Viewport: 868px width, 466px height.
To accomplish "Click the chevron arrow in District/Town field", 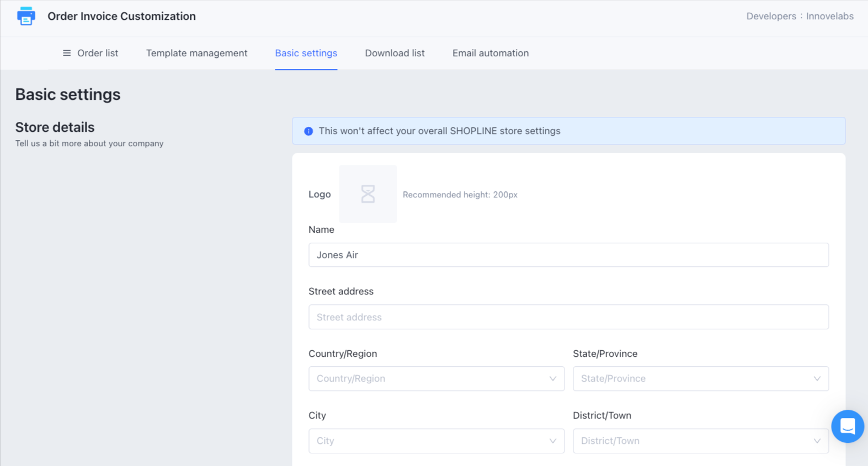I will (x=817, y=441).
